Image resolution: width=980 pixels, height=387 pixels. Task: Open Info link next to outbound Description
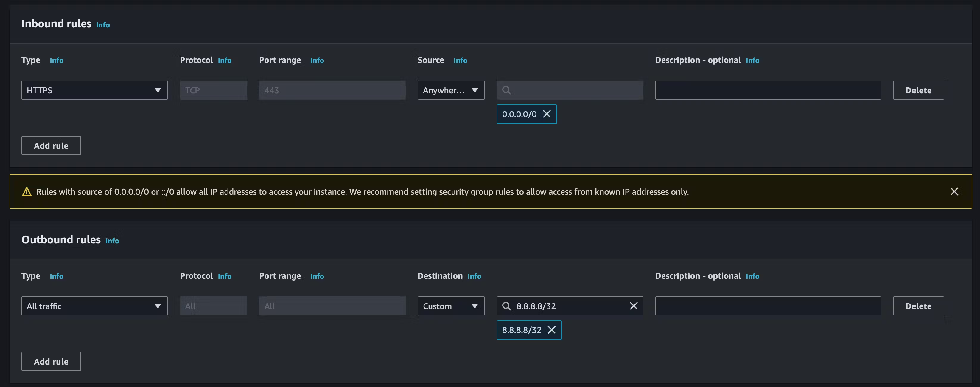pyautogui.click(x=752, y=276)
